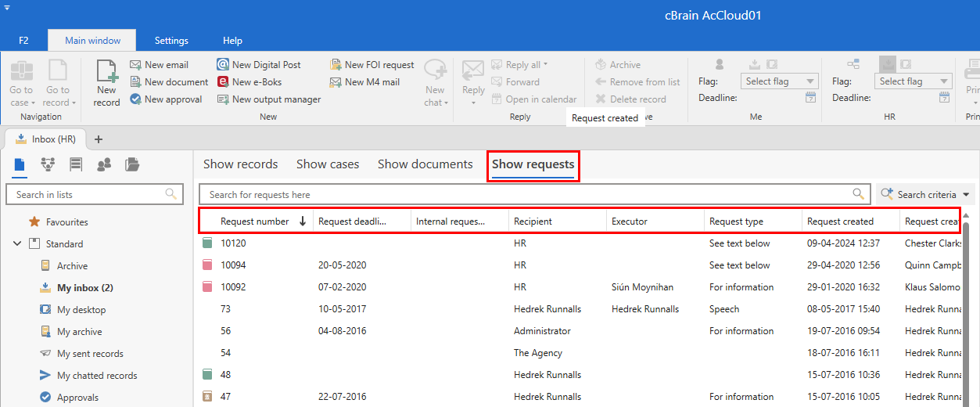Switch to the F2 tab

24,41
